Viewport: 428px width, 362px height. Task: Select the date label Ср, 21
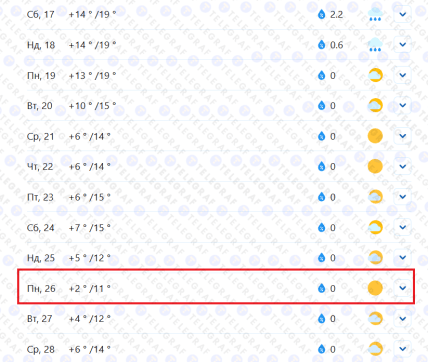pos(40,136)
